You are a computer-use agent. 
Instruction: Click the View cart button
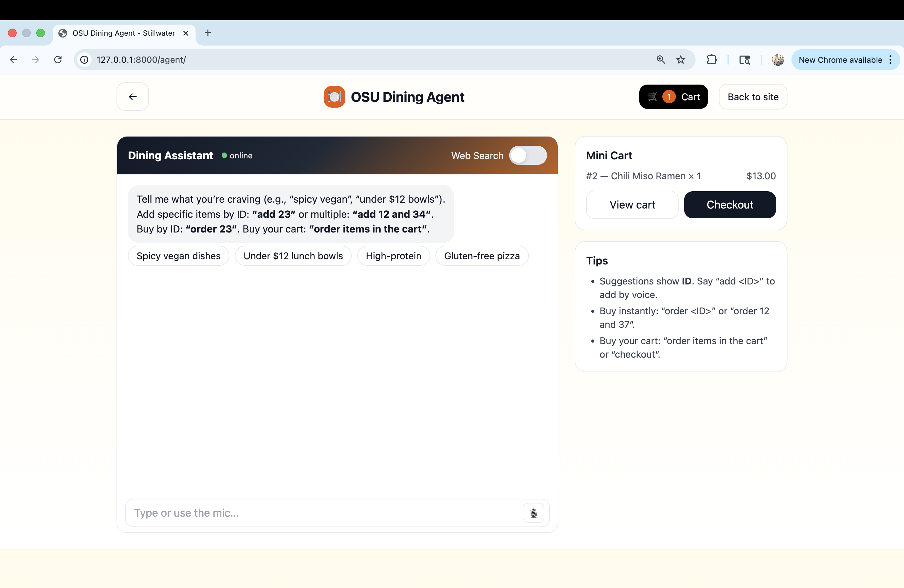tap(632, 205)
